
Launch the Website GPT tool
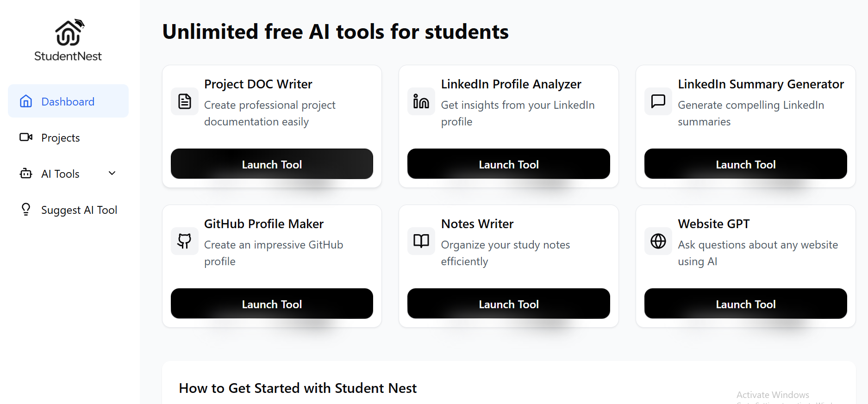point(745,304)
